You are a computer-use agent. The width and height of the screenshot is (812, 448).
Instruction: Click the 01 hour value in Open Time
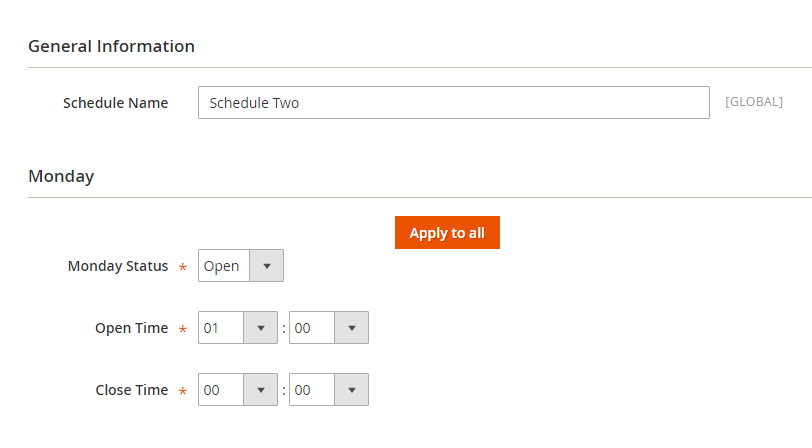pyautogui.click(x=220, y=328)
